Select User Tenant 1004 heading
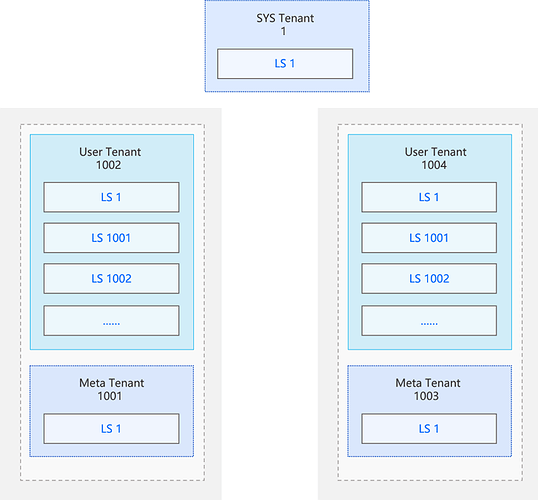The width and height of the screenshot is (538, 500). (435, 158)
